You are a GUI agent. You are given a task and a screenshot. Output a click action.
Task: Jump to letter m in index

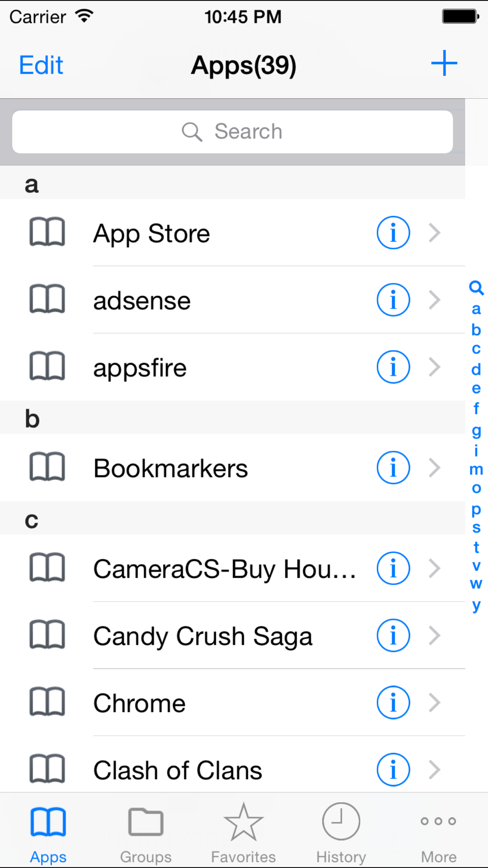476,470
